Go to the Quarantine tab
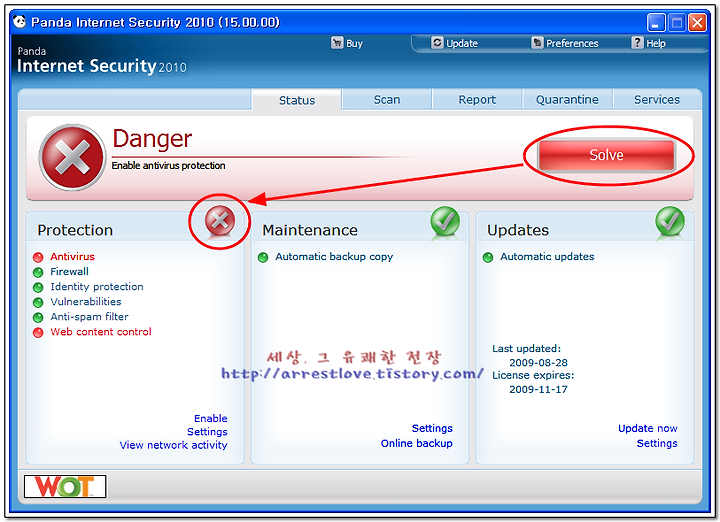This screenshot has width=720, height=522. pos(567,99)
